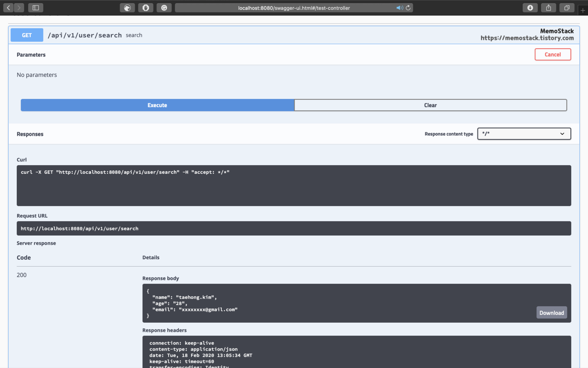Click the Clear button
Screen dimensions: 588x368
tap(430, 105)
